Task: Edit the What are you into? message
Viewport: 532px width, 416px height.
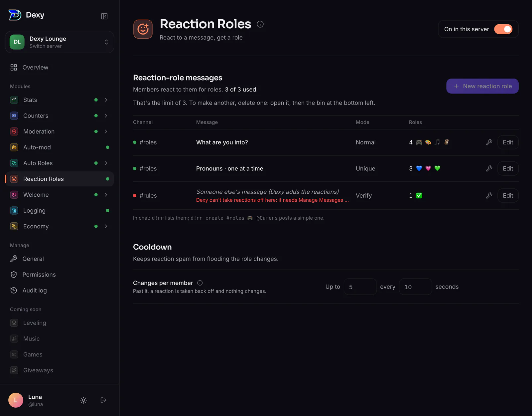Action: point(508,142)
